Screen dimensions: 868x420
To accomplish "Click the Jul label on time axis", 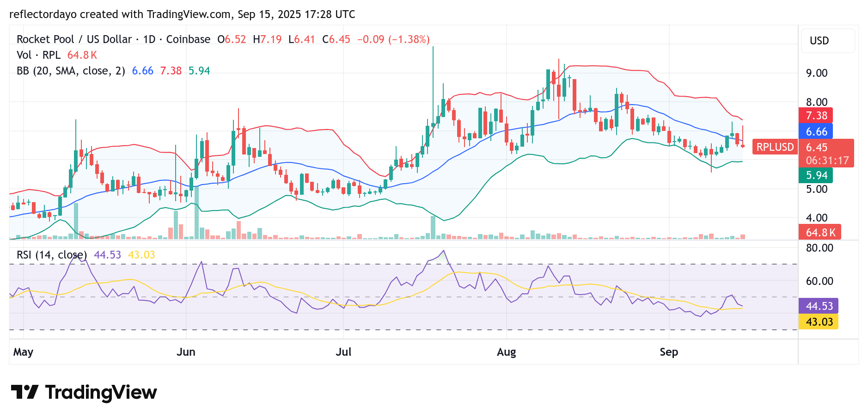I will pyautogui.click(x=343, y=352).
